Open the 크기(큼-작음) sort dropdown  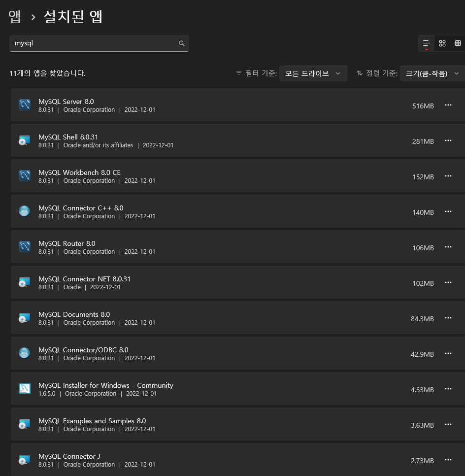pyautogui.click(x=432, y=73)
